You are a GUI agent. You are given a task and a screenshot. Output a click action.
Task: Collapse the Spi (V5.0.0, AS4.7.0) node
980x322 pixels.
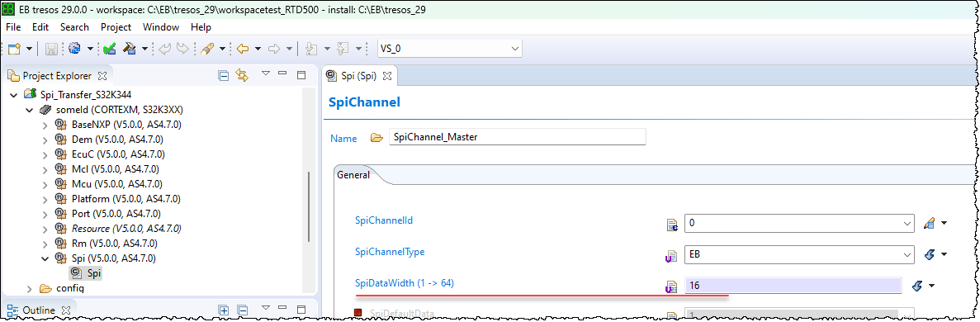click(x=45, y=258)
